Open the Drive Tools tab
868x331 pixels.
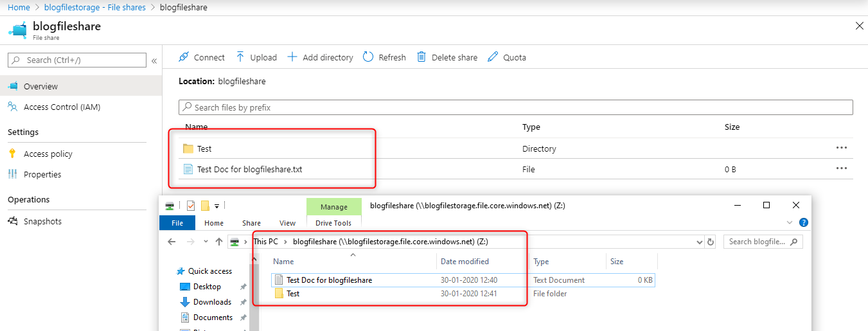(333, 223)
